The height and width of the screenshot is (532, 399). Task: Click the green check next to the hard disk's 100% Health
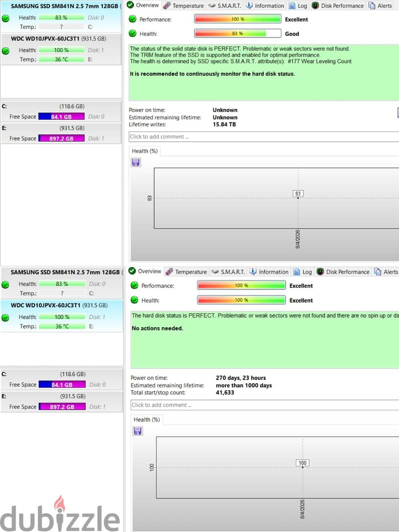134,300
